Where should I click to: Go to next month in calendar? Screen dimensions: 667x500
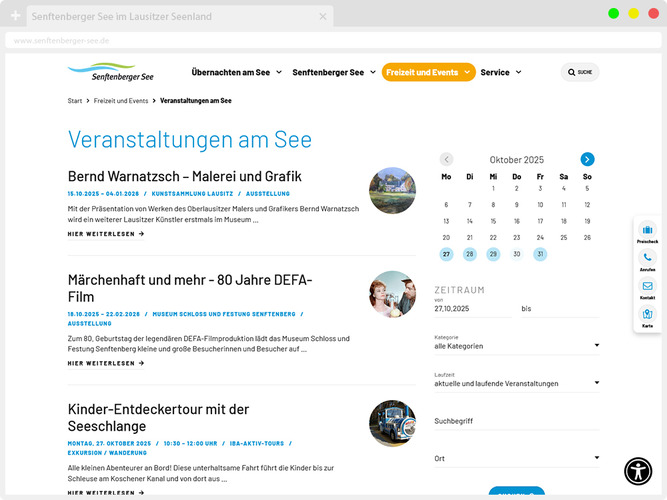coord(587,159)
